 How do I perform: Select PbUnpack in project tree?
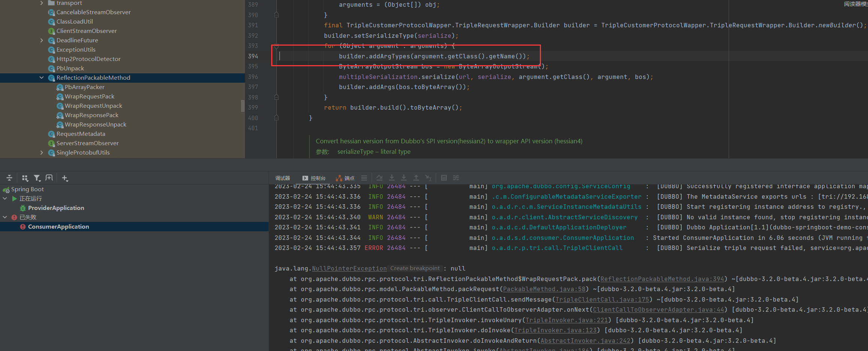click(70, 68)
